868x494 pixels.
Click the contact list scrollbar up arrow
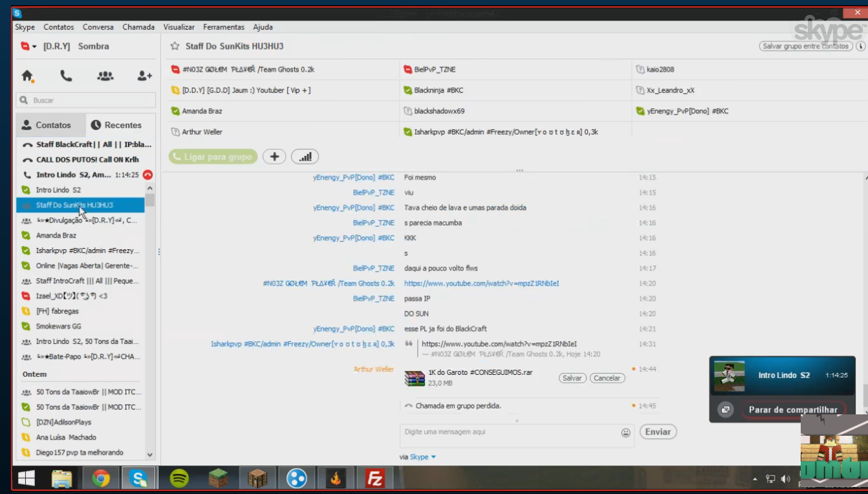(x=150, y=188)
